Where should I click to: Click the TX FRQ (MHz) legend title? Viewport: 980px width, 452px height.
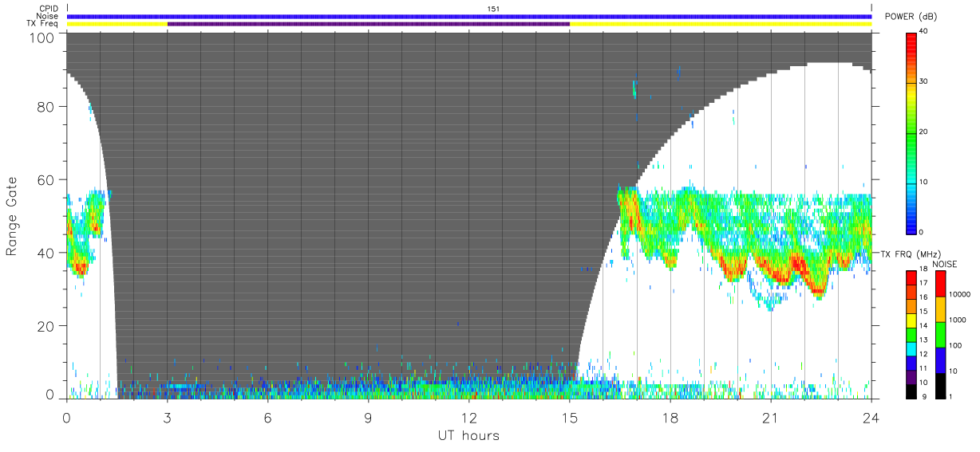910,254
